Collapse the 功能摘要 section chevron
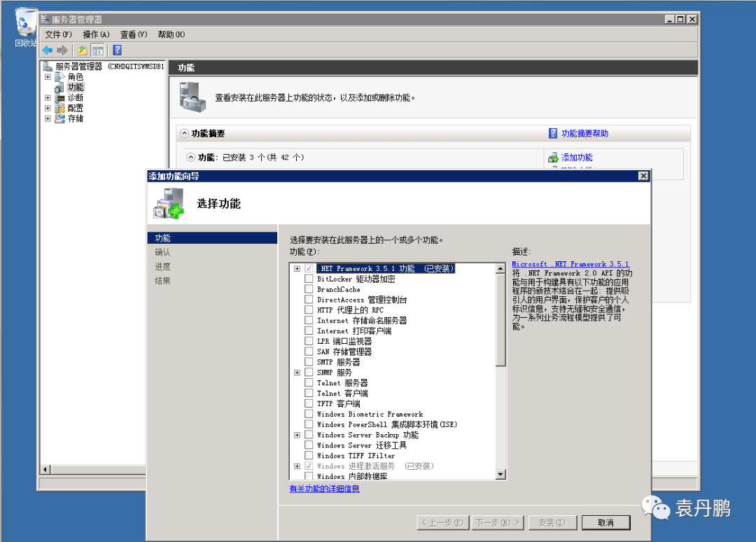 pos(184,133)
